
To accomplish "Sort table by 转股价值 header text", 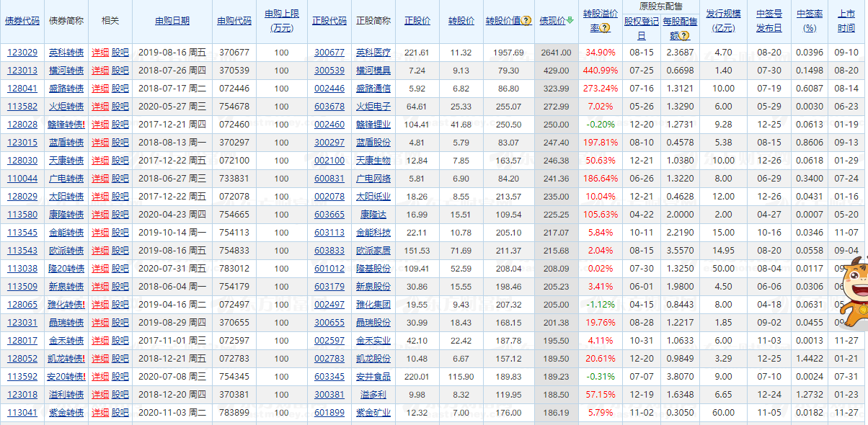I will 503,21.
